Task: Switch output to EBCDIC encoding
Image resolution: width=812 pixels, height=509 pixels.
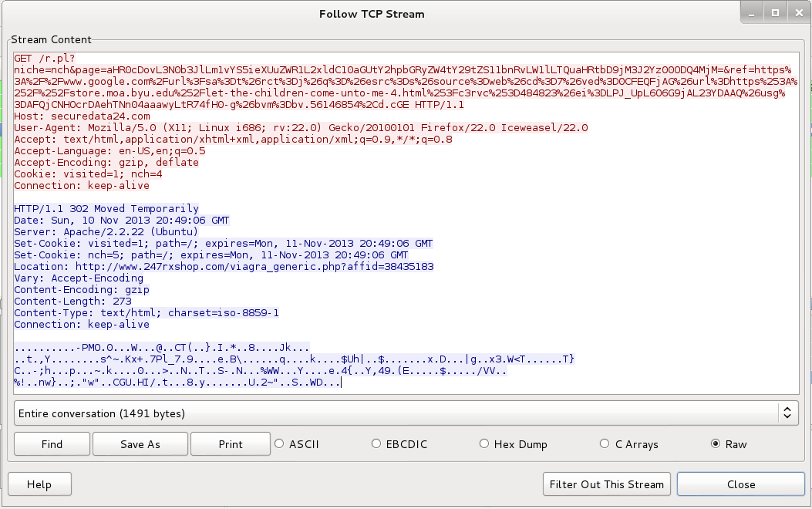Action: pos(376,444)
